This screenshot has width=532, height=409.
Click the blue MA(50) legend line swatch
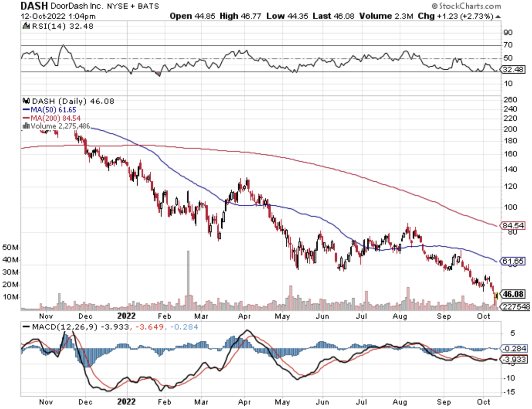(x=26, y=110)
